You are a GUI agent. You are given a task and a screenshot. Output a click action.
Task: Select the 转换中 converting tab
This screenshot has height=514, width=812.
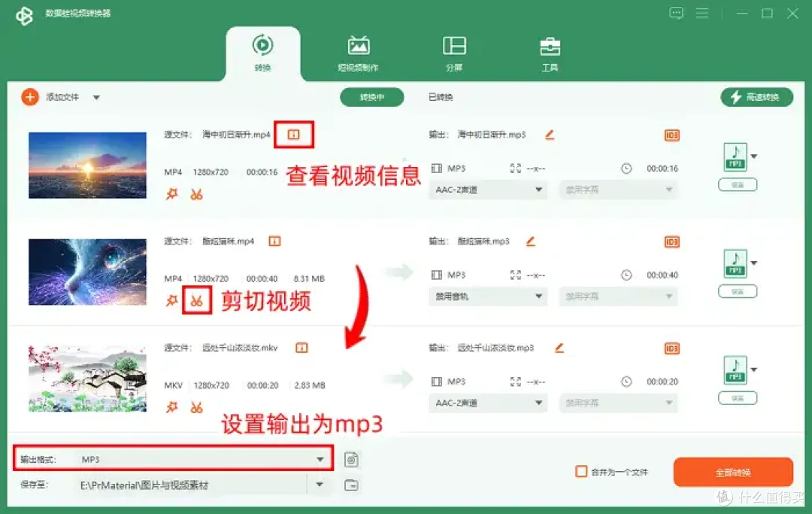coord(372,97)
